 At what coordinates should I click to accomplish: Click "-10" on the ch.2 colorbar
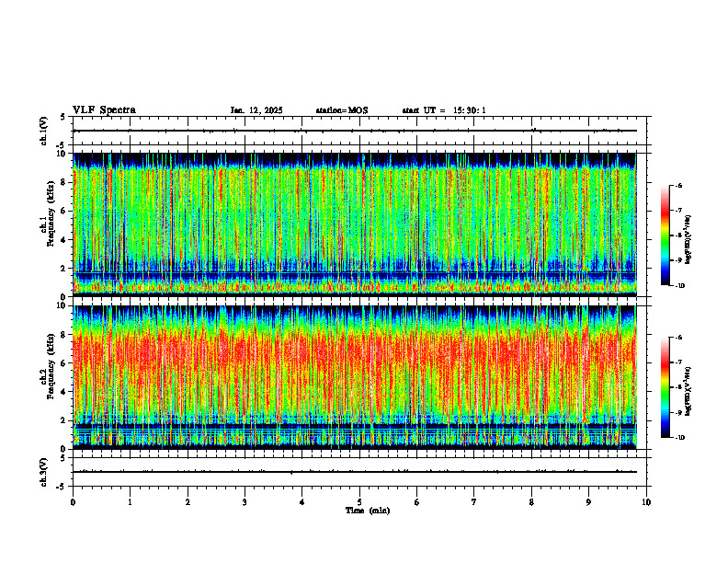679,437
